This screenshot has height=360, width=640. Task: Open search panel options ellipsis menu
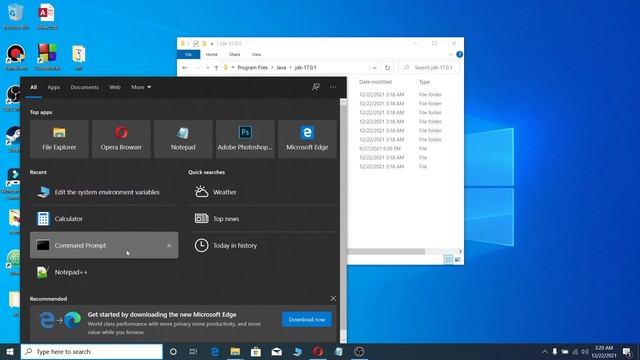(x=333, y=87)
